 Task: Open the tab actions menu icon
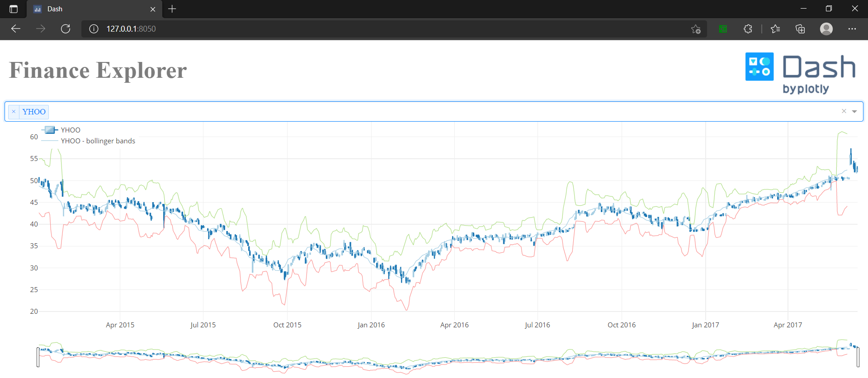click(14, 9)
